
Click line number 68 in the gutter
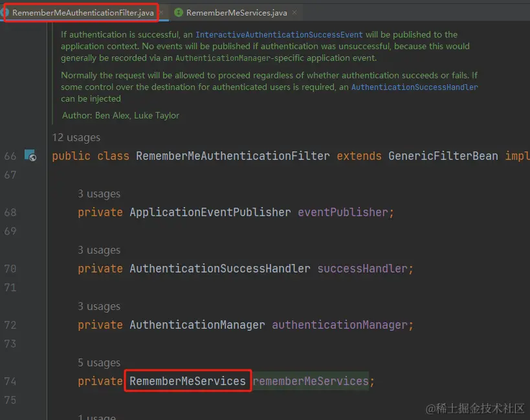point(10,212)
